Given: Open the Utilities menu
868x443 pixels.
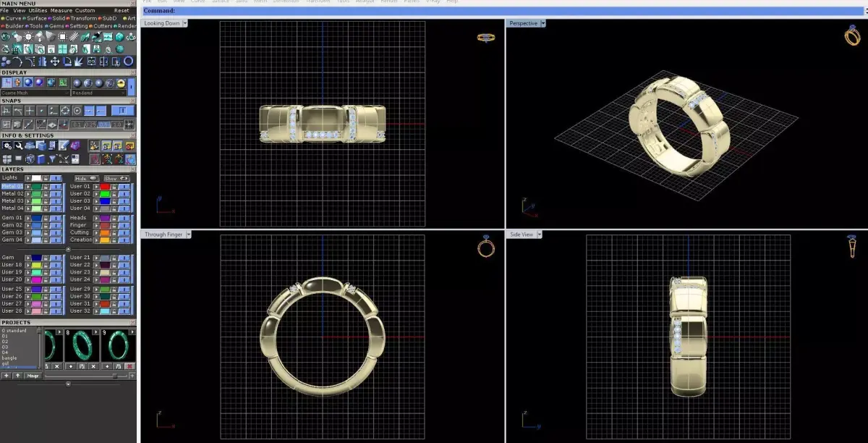Looking at the screenshot, I should tap(38, 11).
